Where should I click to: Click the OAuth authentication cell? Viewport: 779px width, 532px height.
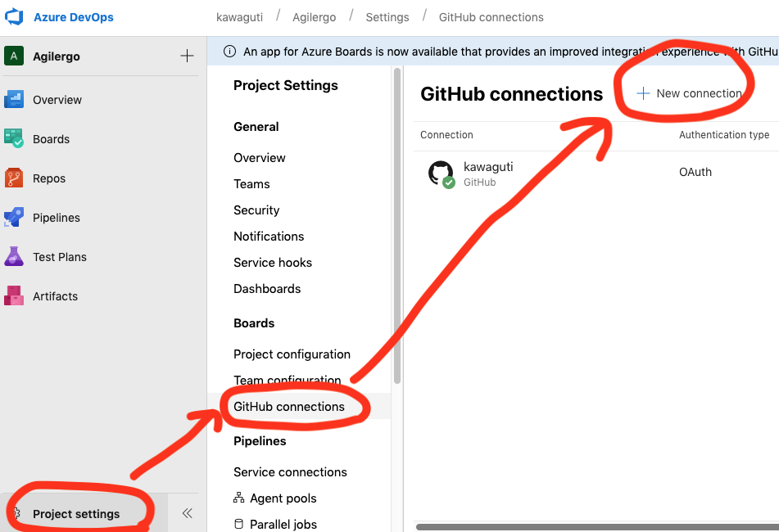point(695,172)
